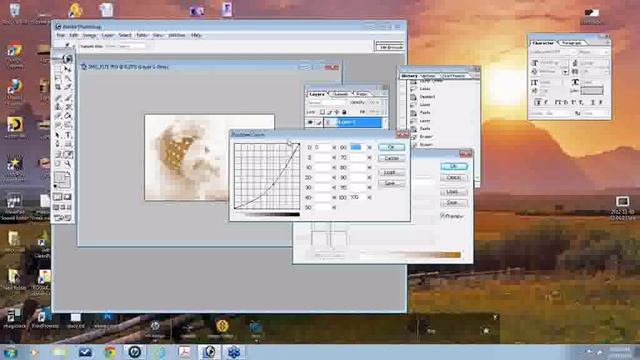Open font family dropdown in Character panel
The image size is (640, 360).
click(x=573, y=52)
